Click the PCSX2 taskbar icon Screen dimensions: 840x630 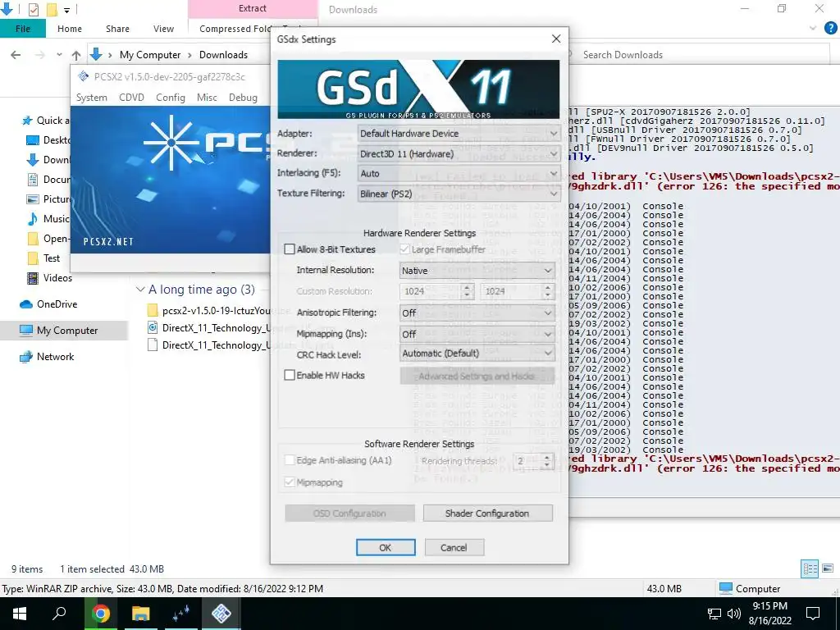(x=221, y=614)
